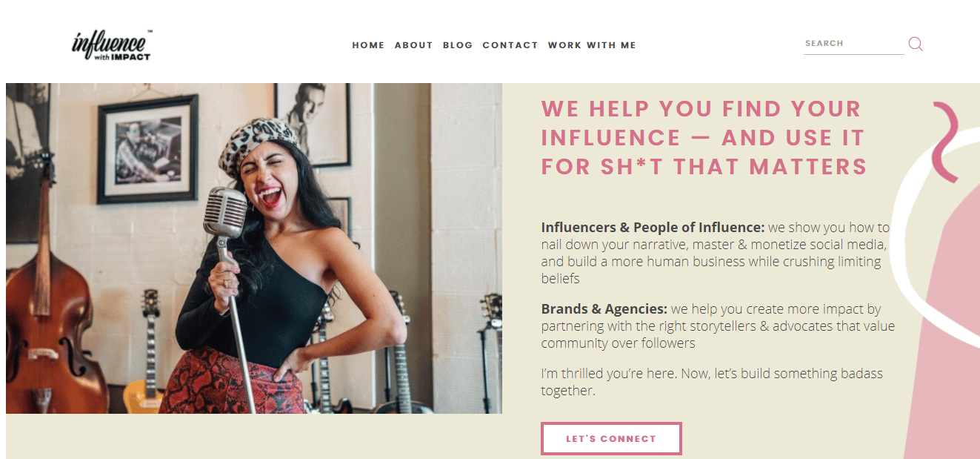This screenshot has width=980, height=459.
Task: Go to the ABOUT page
Action: pyautogui.click(x=413, y=45)
